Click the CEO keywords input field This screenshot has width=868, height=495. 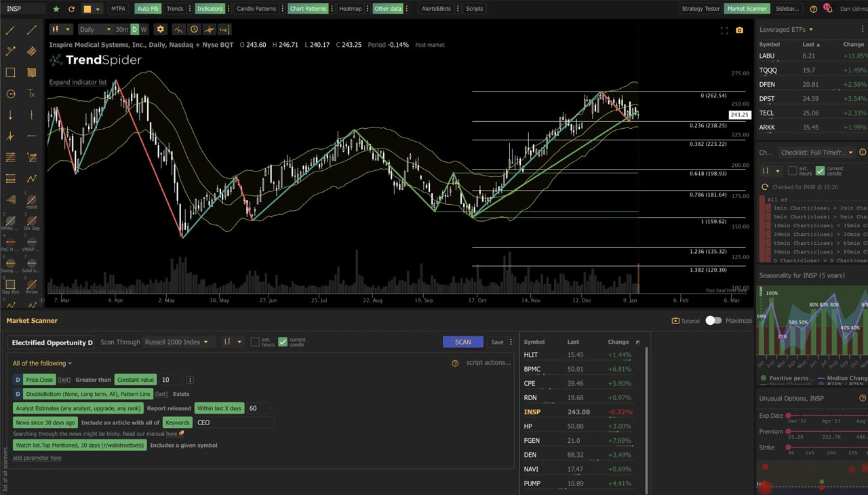(x=234, y=422)
